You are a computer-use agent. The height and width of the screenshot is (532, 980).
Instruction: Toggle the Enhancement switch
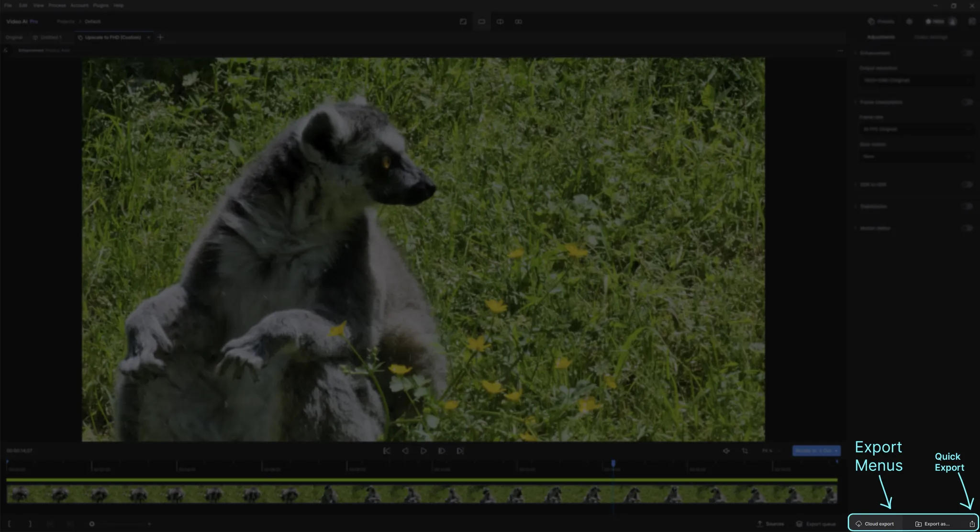(x=967, y=53)
